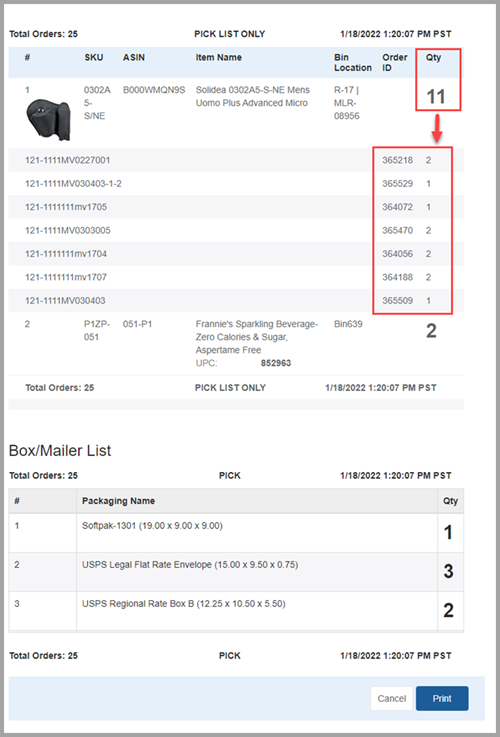Click the Item Name column header

(x=219, y=57)
